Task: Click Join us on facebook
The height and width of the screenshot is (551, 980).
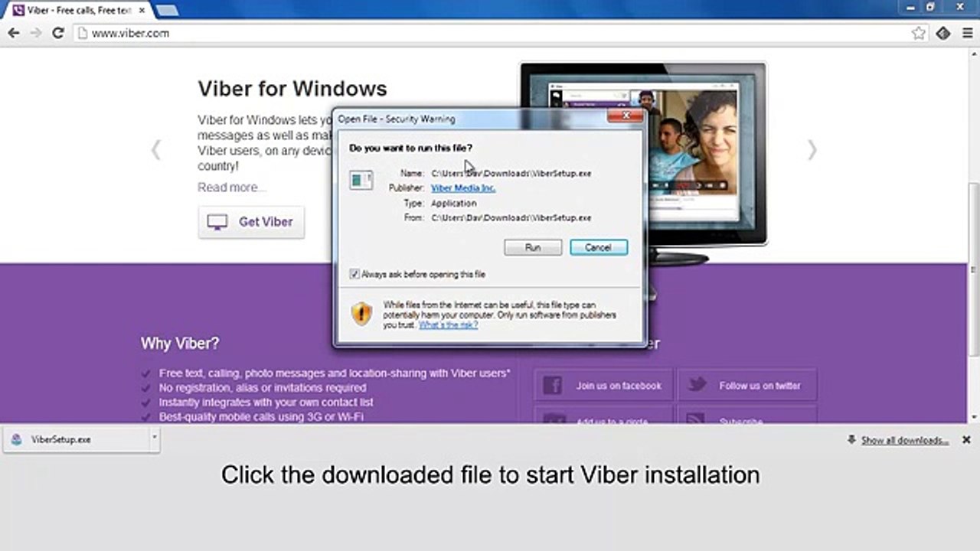Action: point(603,386)
